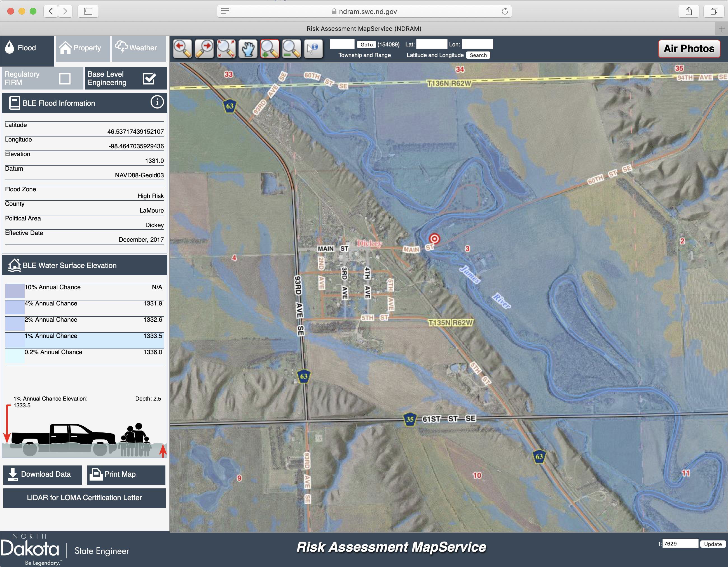The height and width of the screenshot is (567, 728).
Task: Click the BLE Water Surface Elevation house icon
Action: (x=14, y=265)
